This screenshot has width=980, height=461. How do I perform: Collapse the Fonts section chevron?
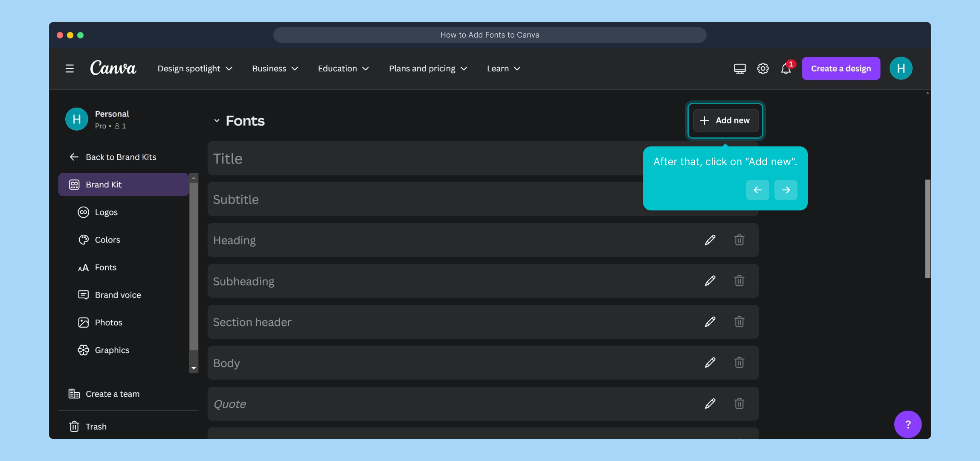[x=217, y=120]
